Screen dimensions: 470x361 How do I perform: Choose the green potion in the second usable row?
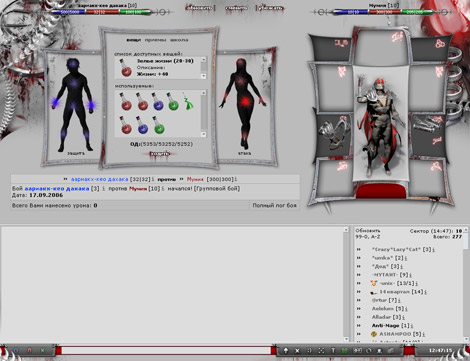159,125
